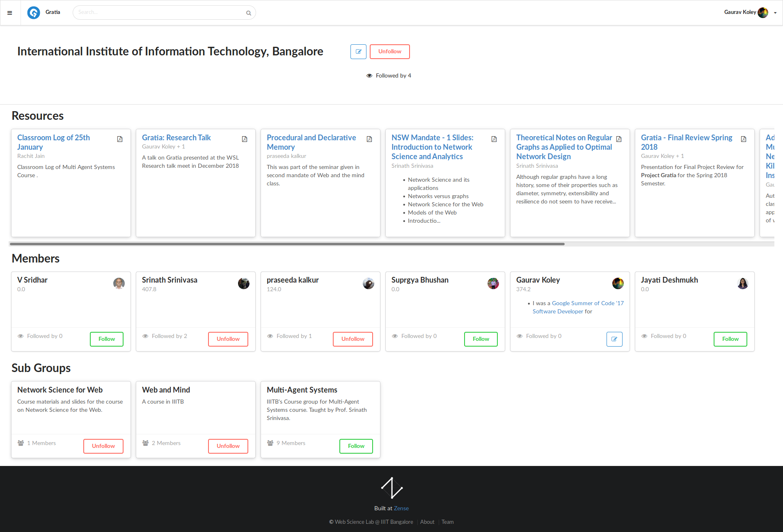Image resolution: width=783 pixels, height=532 pixels.
Task: Click the PDF icon on Gratia Final Review card
Action: [744, 139]
